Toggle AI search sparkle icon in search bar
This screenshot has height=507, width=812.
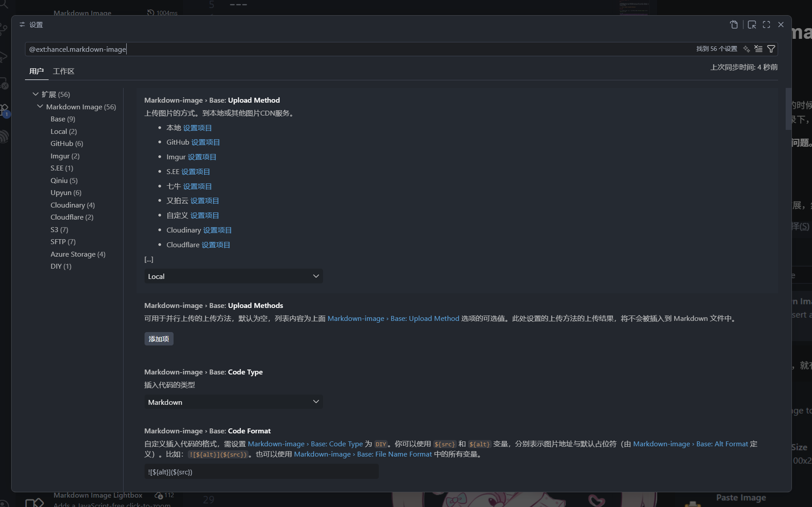coord(746,49)
